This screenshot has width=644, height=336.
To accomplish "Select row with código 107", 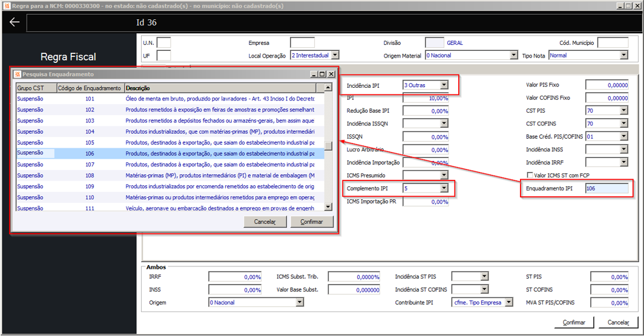I will tap(170, 164).
